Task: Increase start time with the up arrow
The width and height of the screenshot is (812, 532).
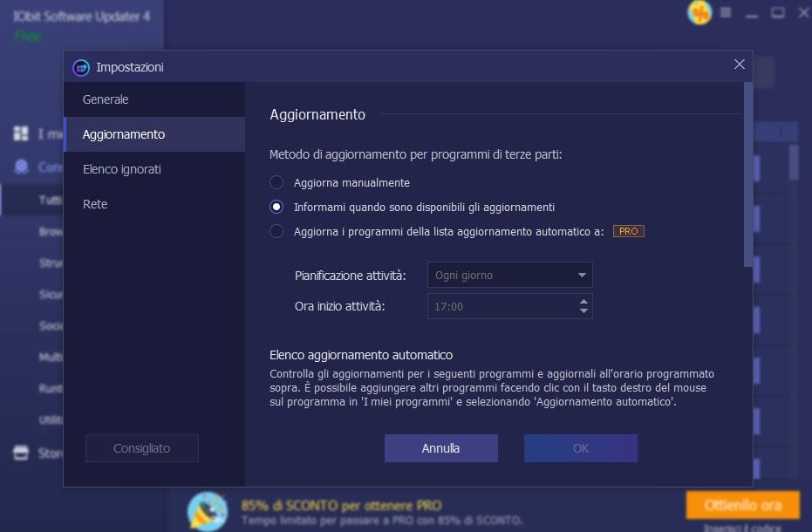Action: pos(583,302)
